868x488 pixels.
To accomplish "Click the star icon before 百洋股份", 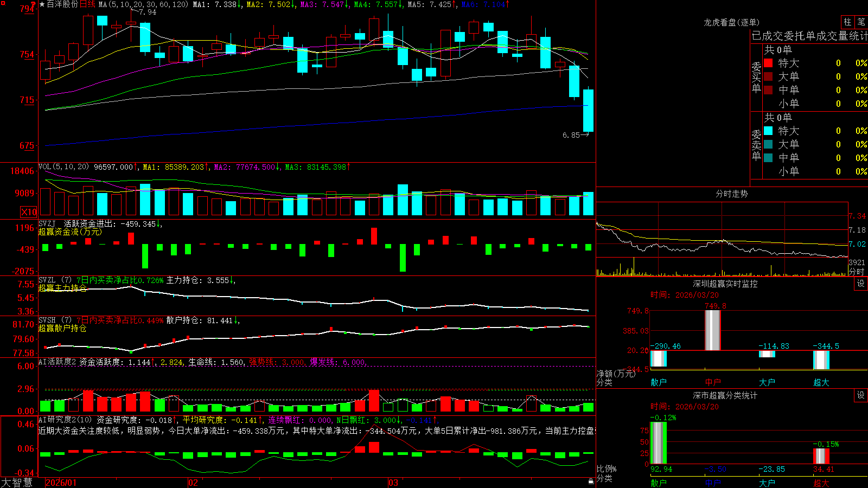I will point(42,4).
